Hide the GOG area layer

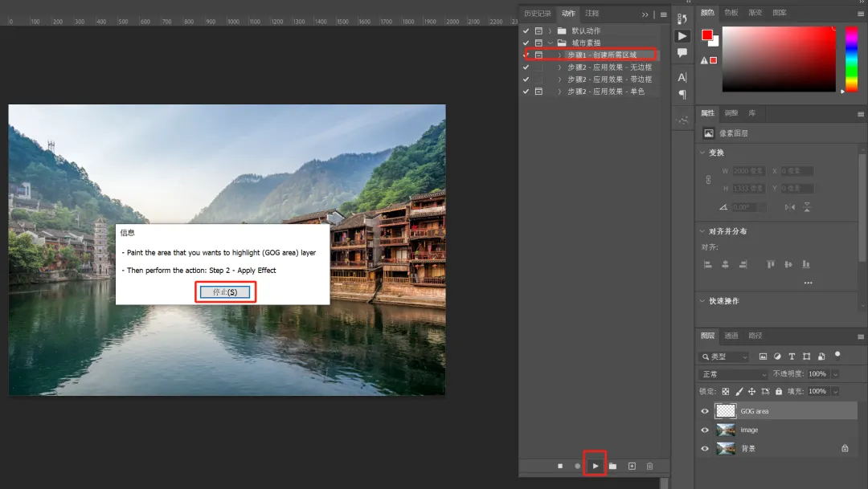(x=705, y=411)
